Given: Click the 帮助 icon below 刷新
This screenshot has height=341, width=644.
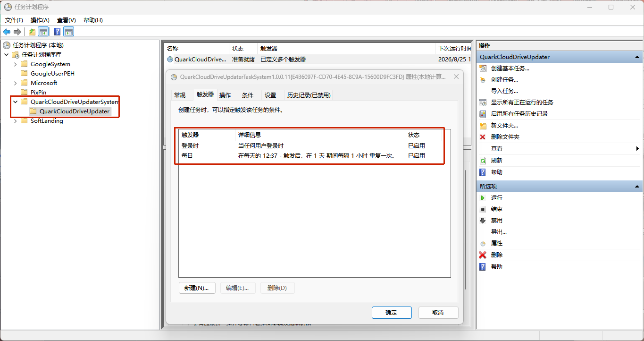Looking at the screenshot, I should pyautogui.click(x=483, y=172).
